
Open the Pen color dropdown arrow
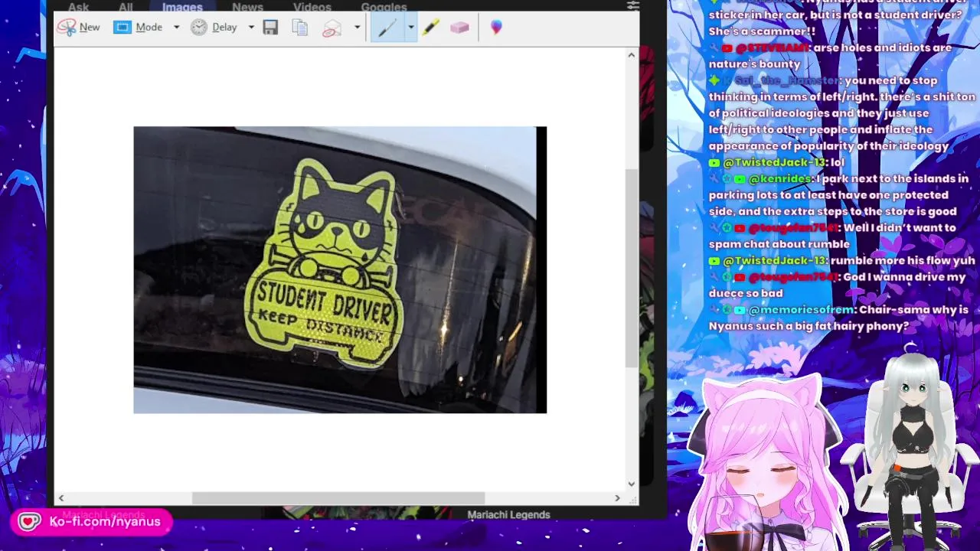pyautogui.click(x=410, y=28)
